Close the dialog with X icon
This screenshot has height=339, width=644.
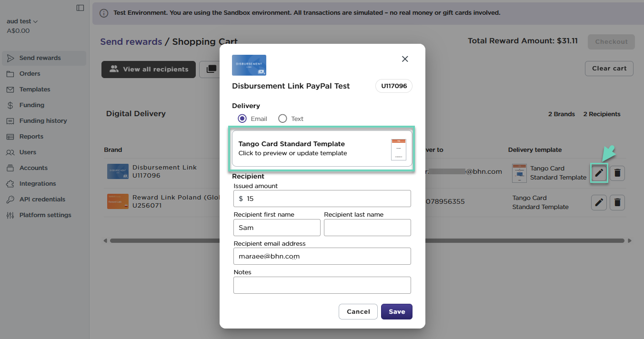tap(405, 59)
